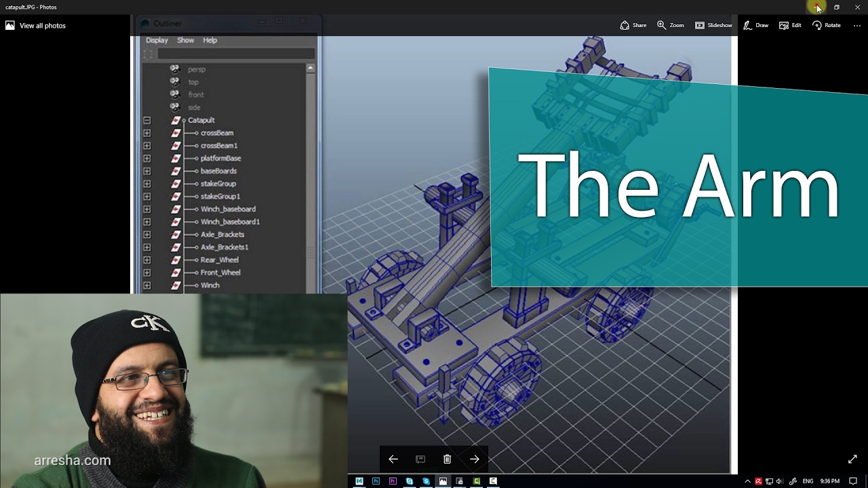Open View all photos in Photos app
The height and width of the screenshot is (488, 868).
pyautogui.click(x=35, y=26)
